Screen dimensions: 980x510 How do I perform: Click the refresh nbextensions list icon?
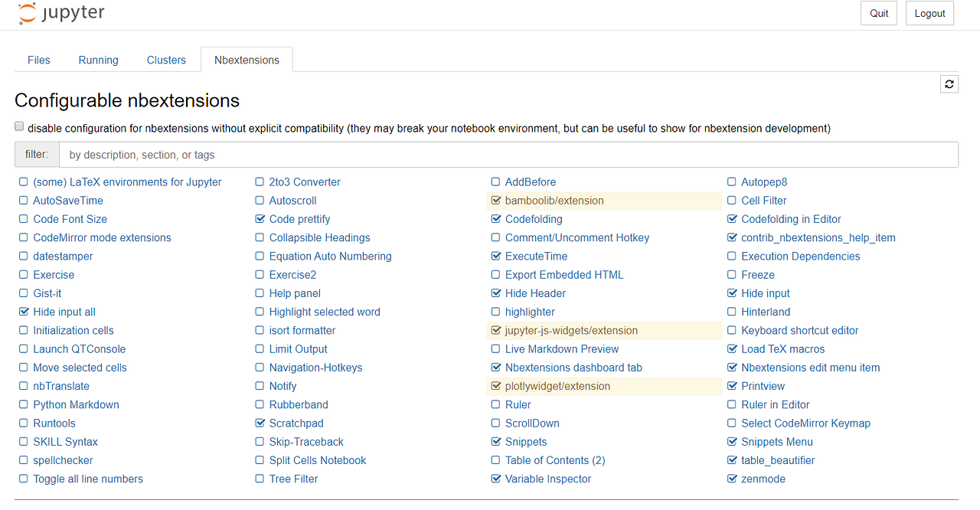[949, 83]
